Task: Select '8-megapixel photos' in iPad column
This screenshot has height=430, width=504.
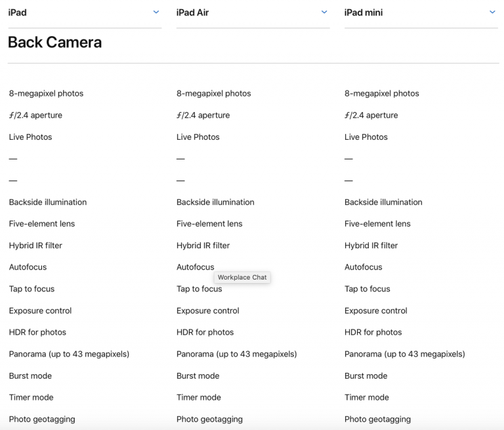Action: (x=46, y=93)
